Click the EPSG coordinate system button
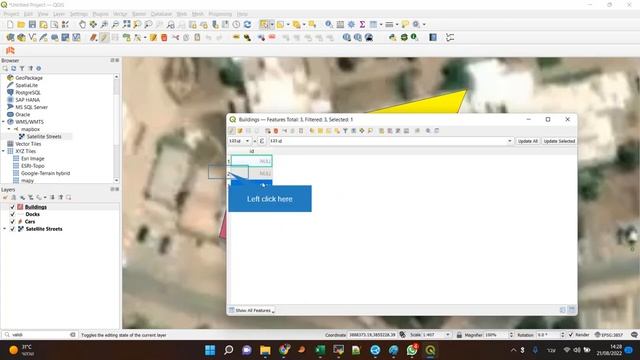This screenshot has height=360, width=640. (x=609, y=335)
